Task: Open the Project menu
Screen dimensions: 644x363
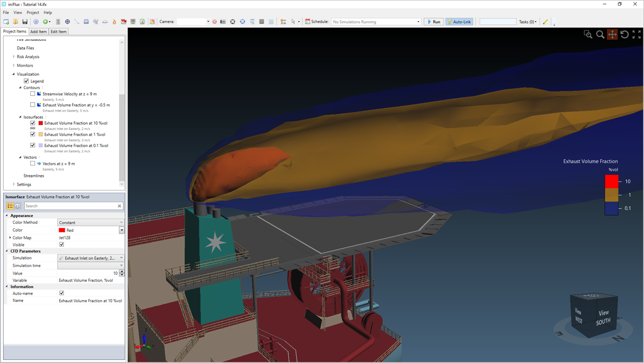Action: coord(33,13)
